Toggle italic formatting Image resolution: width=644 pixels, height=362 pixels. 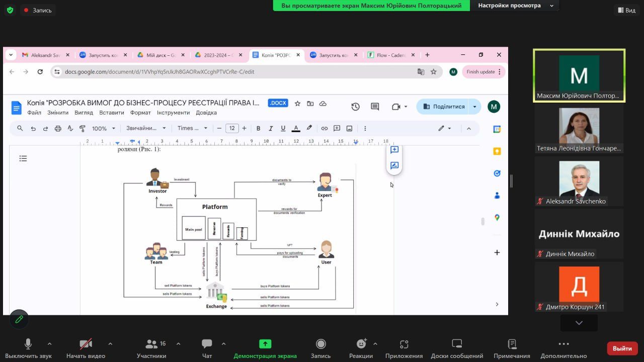[x=271, y=128]
